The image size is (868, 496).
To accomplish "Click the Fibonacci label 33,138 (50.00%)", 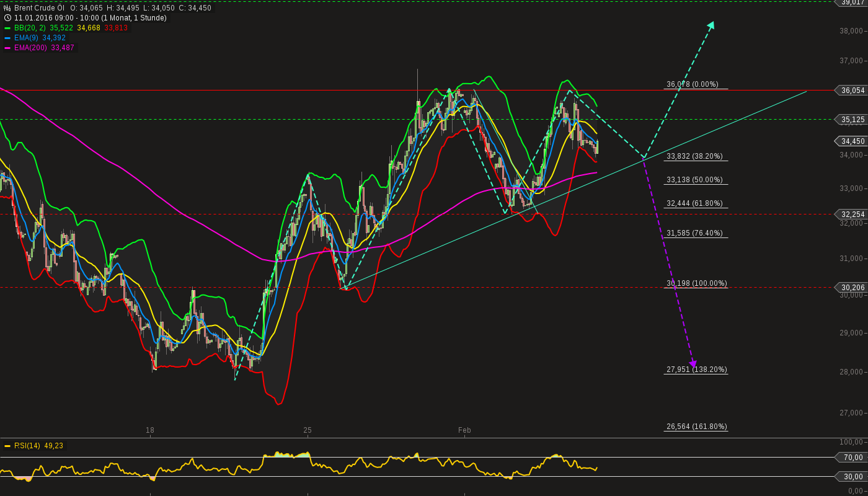I will pos(694,180).
